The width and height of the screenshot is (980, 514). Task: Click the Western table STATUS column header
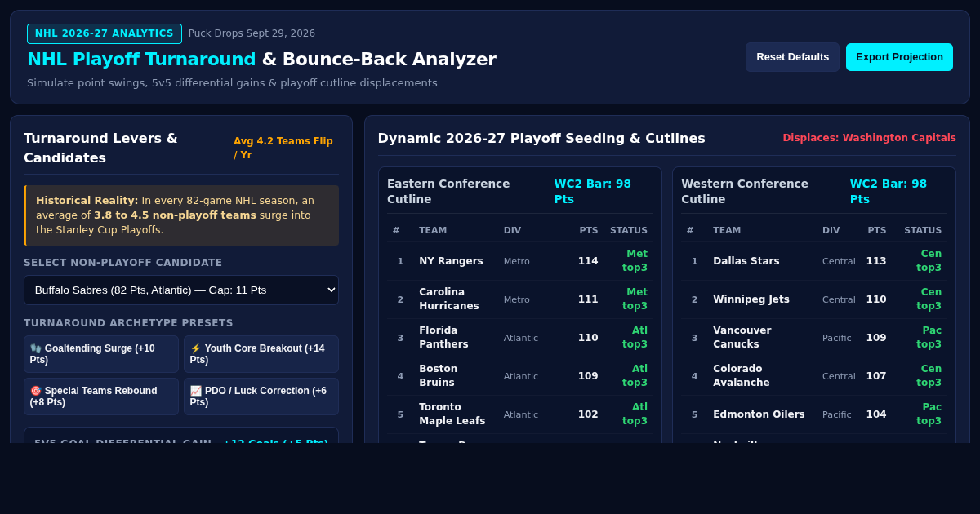coord(923,231)
